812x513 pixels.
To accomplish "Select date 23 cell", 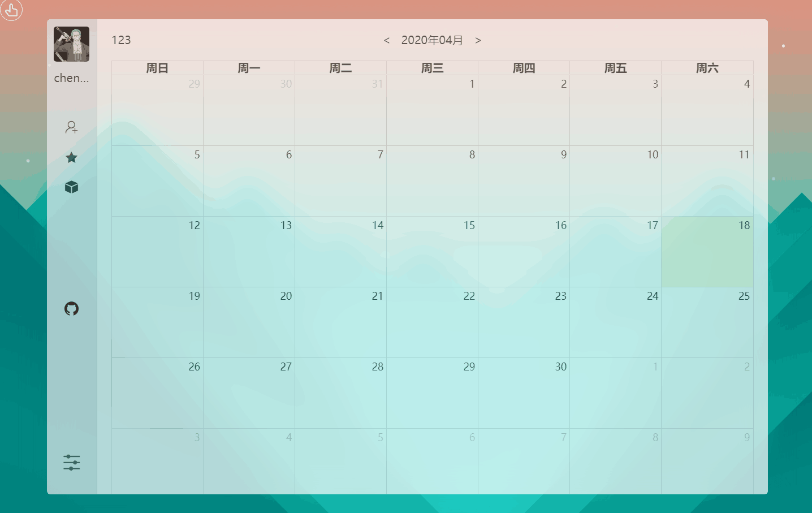I will pyautogui.click(x=524, y=322).
